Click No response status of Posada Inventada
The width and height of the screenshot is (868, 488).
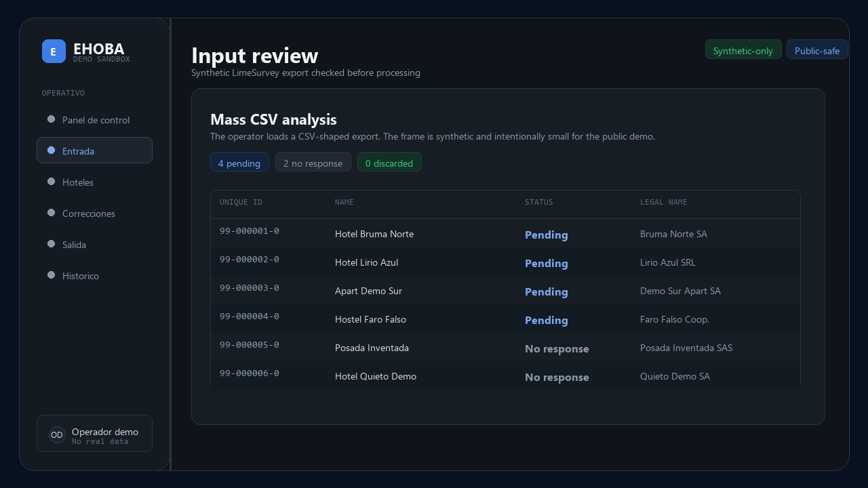click(557, 349)
